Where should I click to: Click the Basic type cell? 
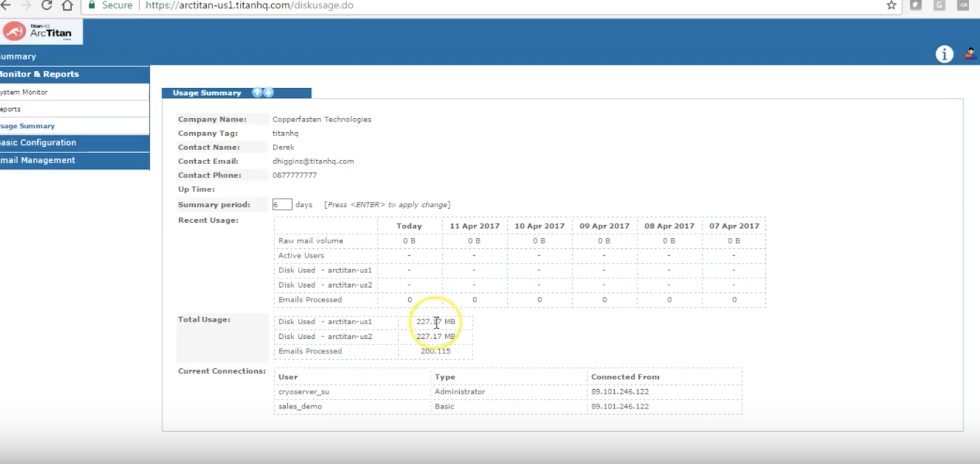(444, 407)
